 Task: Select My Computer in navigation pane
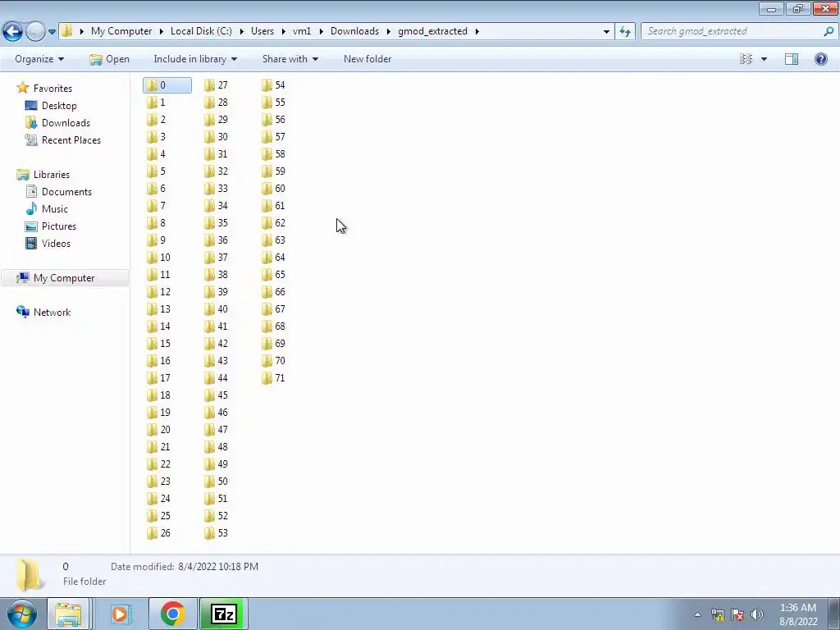click(x=64, y=278)
